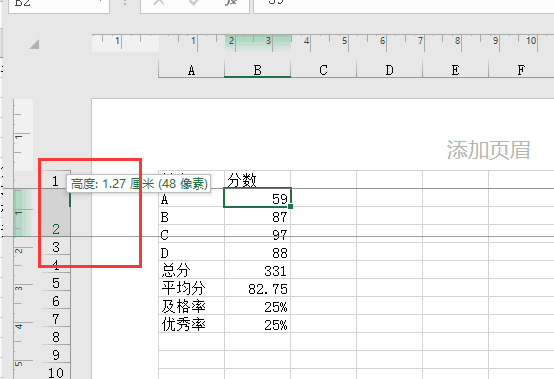
Task: Click the Select All corner triangle
Action: click(x=34, y=44)
